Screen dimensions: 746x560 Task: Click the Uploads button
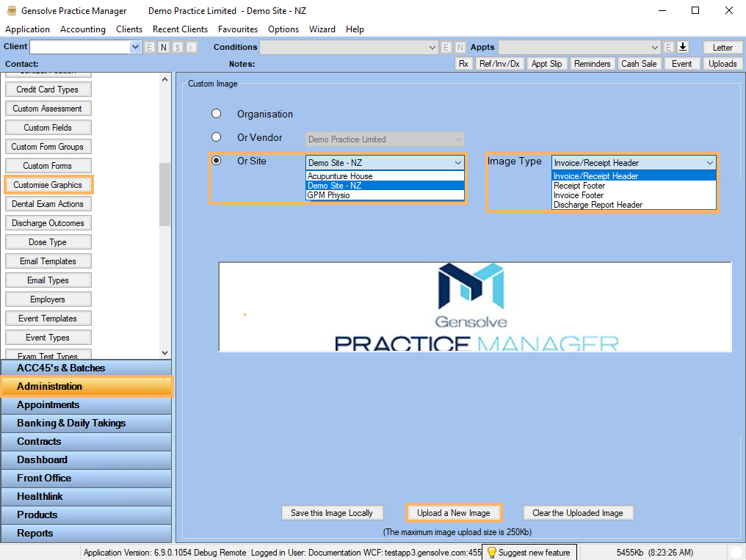723,64
